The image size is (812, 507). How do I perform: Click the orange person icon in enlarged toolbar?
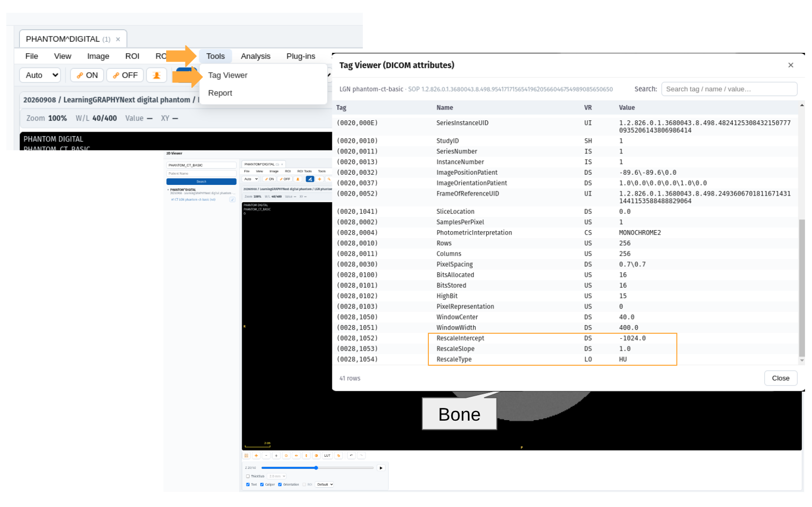[157, 75]
